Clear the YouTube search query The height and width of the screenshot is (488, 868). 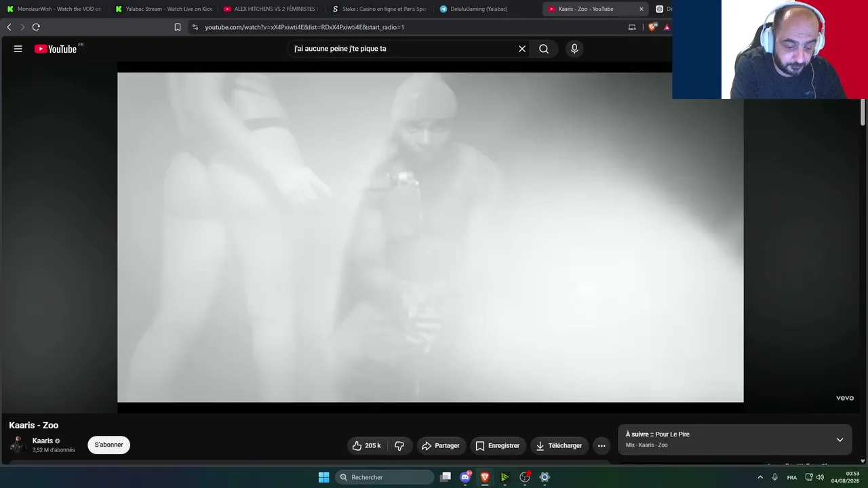pos(522,49)
